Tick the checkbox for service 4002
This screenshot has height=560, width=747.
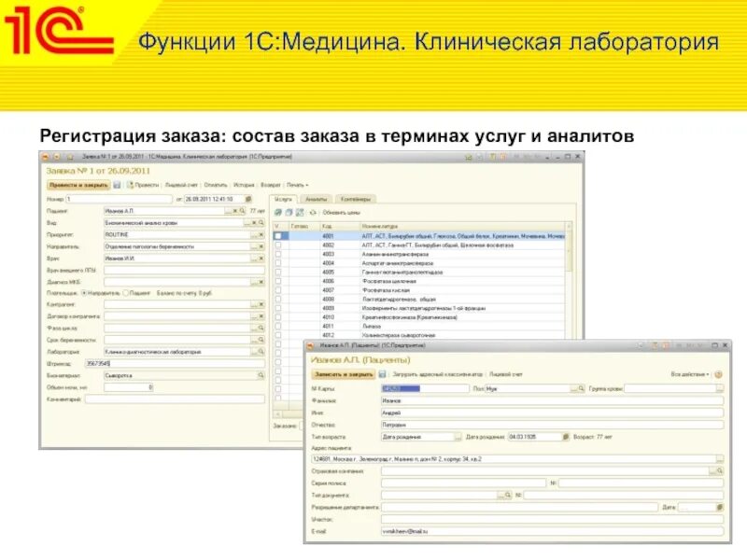(x=278, y=245)
